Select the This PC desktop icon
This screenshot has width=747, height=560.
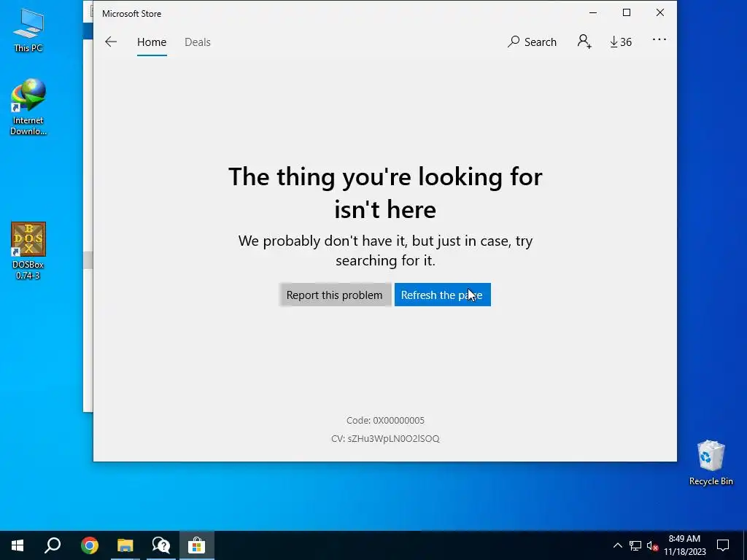coord(28,30)
